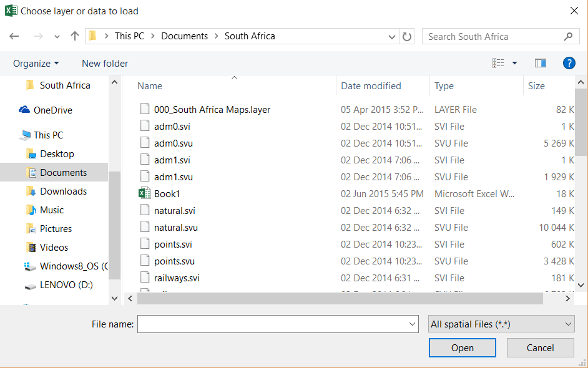Click the horizontal scrollbar in file list
Screen dimensions: 588x368
(340, 299)
